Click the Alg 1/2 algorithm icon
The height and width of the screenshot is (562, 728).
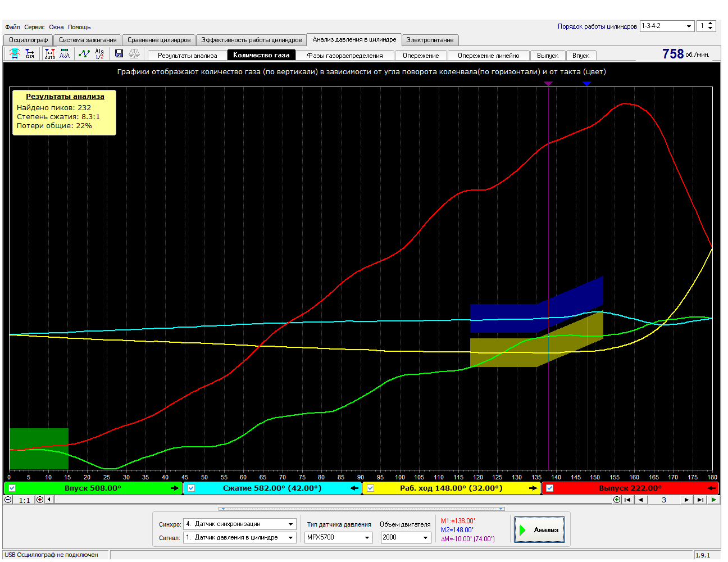coord(99,53)
